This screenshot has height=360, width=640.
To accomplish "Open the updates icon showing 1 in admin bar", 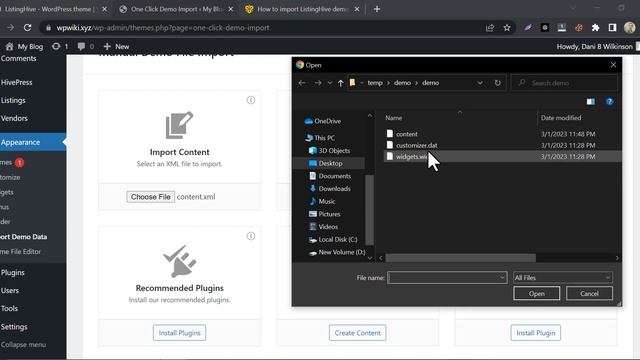I will tap(60, 47).
